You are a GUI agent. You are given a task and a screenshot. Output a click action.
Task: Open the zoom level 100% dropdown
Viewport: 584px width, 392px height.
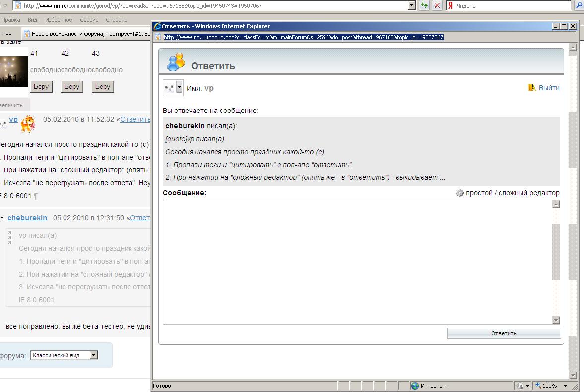pos(565,386)
